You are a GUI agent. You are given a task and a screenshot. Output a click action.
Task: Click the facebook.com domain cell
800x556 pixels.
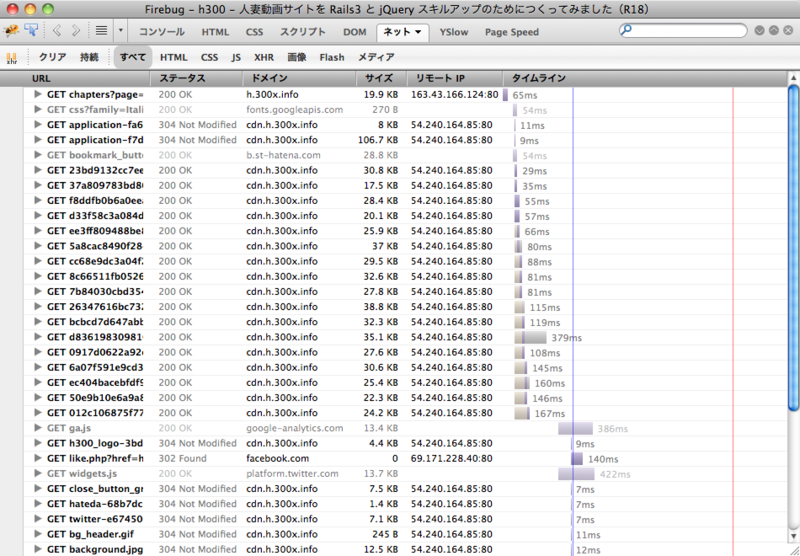pos(278,458)
